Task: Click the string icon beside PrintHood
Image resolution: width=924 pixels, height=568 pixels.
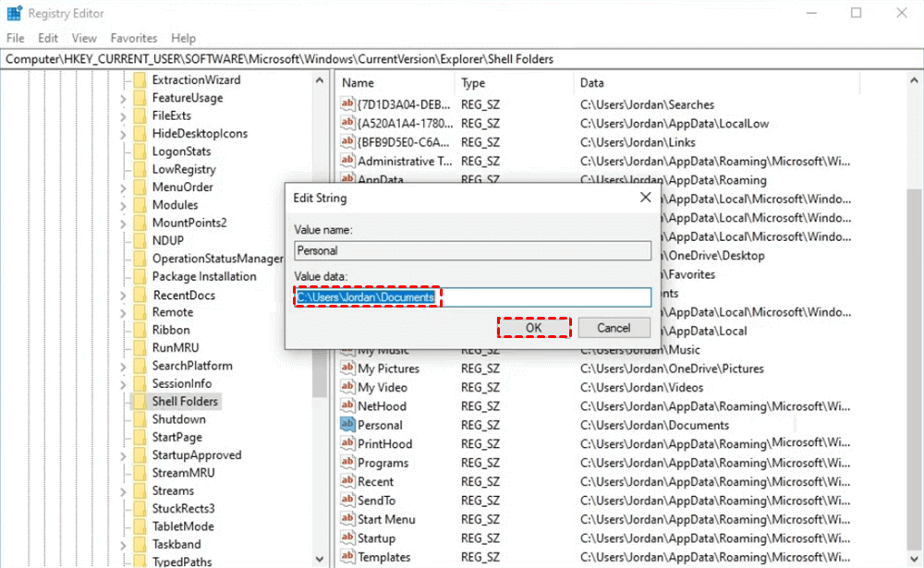Action: coord(347,443)
